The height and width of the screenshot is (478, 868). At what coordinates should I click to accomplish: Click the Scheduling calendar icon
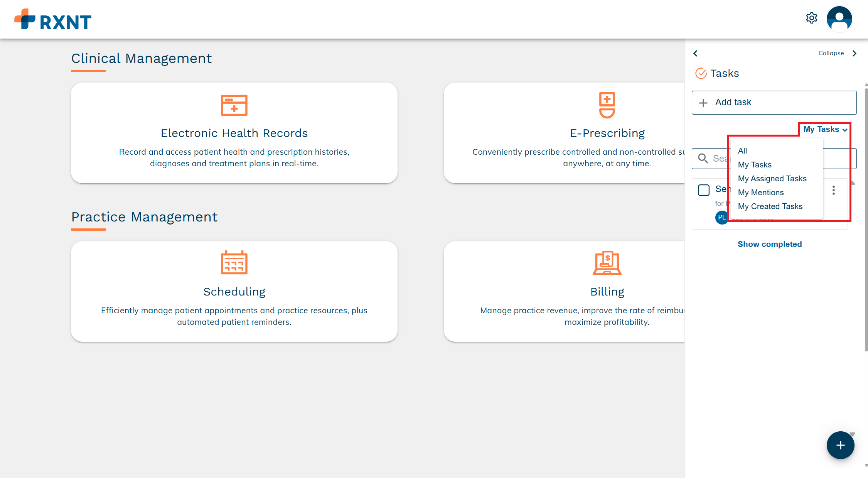click(234, 263)
